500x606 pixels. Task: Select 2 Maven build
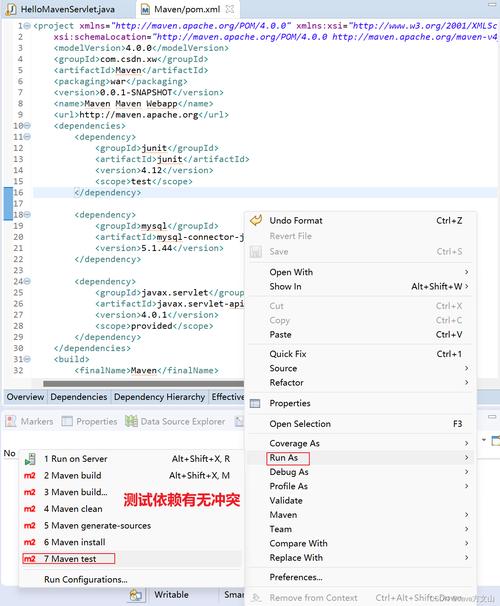[x=131, y=475]
